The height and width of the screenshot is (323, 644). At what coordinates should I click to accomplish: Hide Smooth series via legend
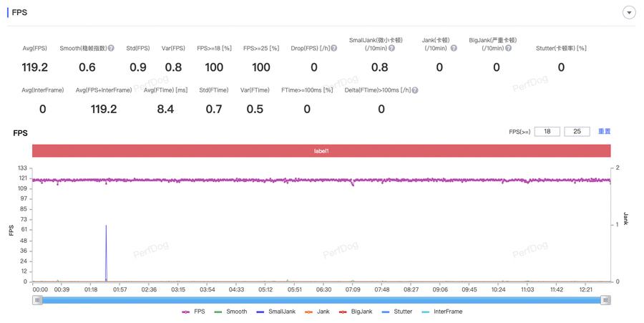click(230, 312)
